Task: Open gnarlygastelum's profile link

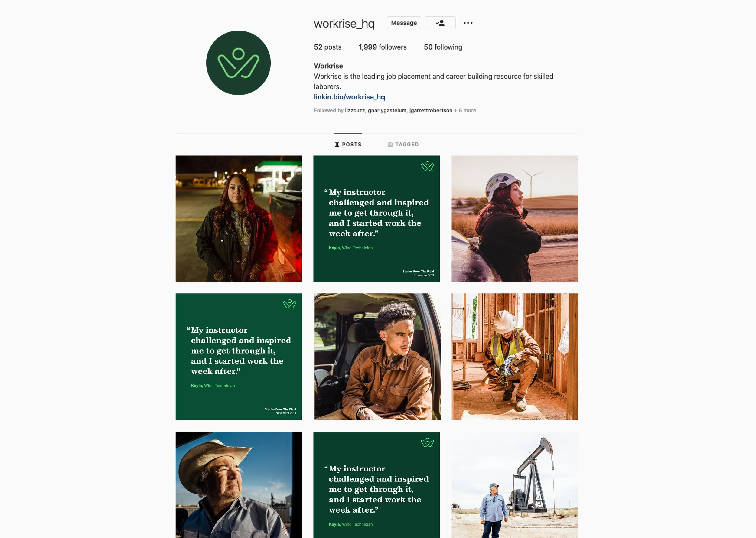Action: coord(387,110)
